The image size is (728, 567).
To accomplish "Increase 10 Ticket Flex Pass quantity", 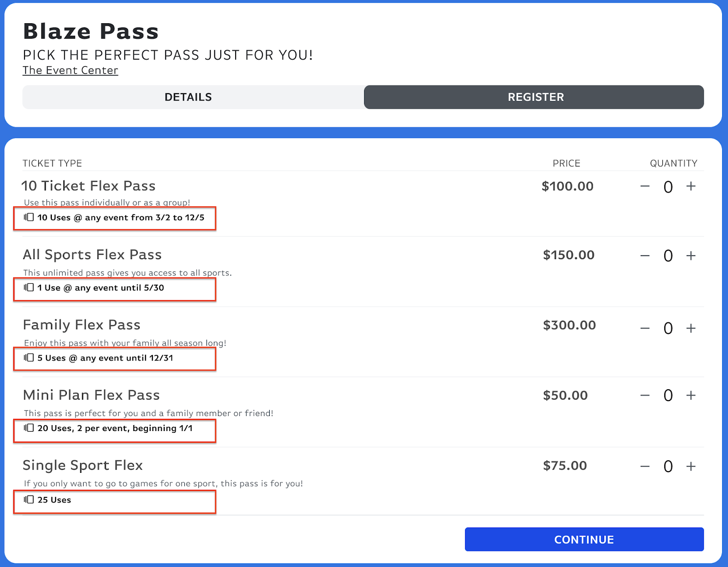I will pyautogui.click(x=691, y=186).
